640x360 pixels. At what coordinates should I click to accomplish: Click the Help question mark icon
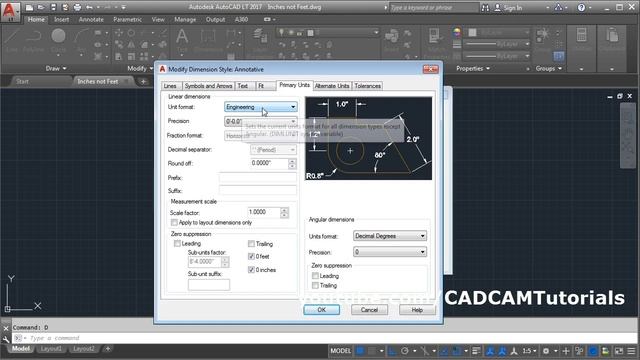581,7
